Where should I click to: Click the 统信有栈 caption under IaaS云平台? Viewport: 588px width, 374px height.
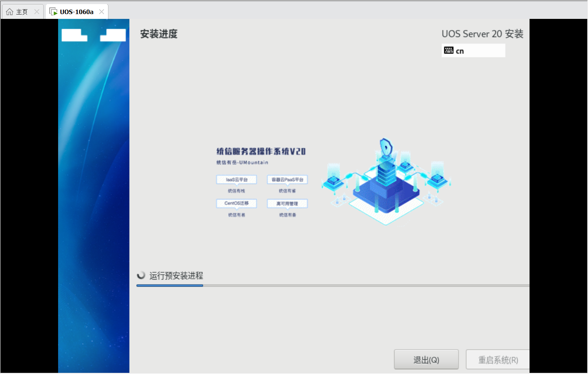pos(236,191)
